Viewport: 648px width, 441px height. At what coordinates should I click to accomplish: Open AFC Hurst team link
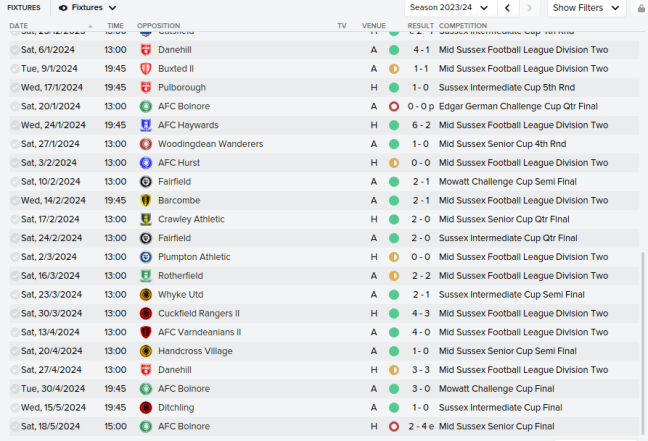pos(178,163)
